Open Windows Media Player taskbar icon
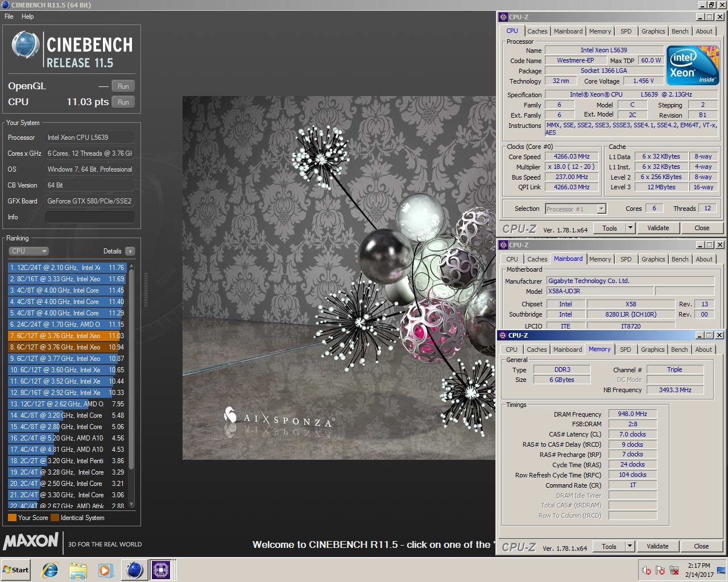Screen dimensions: 728x582 pyautogui.click(x=105, y=570)
